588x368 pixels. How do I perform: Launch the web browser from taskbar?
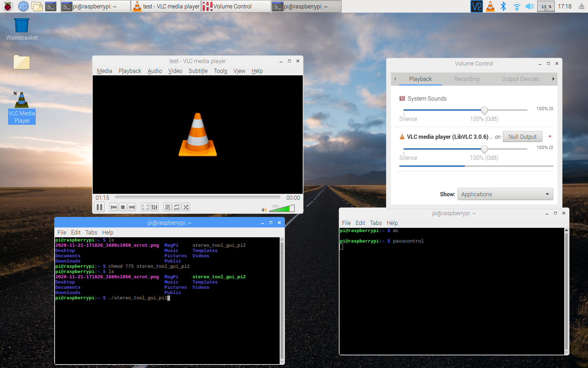[23, 6]
